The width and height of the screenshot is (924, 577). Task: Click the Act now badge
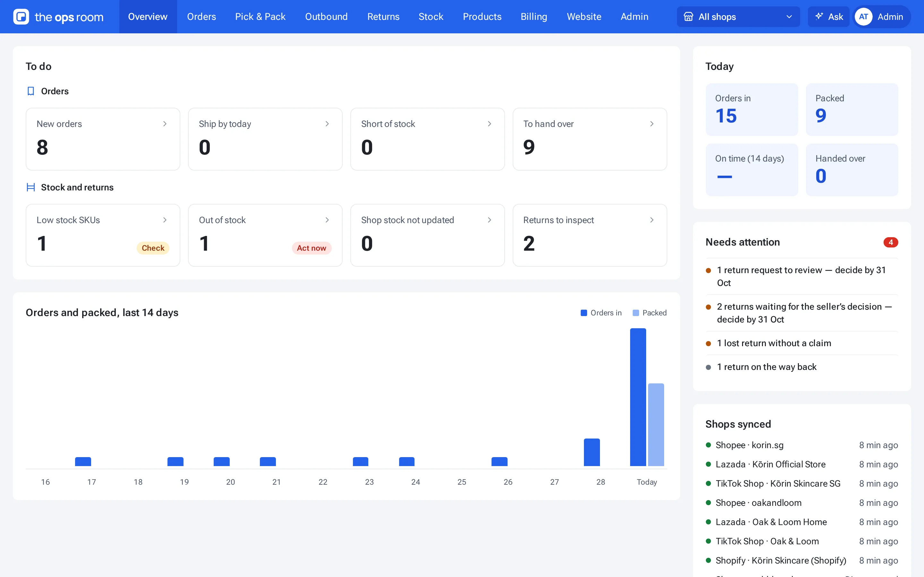(312, 248)
